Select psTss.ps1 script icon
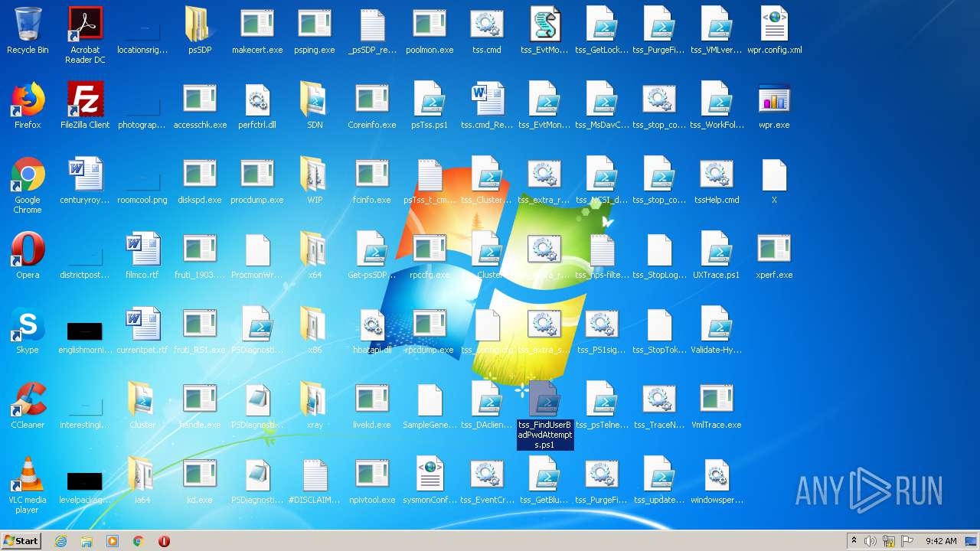 click(430, 106)
